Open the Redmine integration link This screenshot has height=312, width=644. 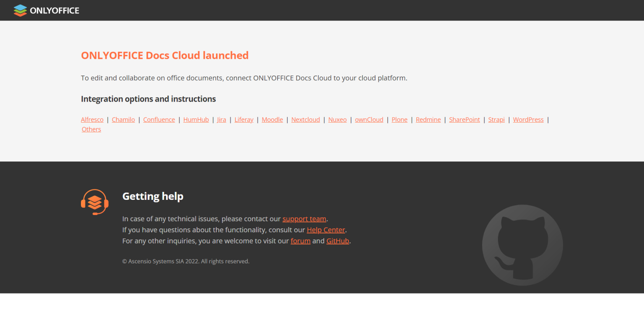click(428, 120)
